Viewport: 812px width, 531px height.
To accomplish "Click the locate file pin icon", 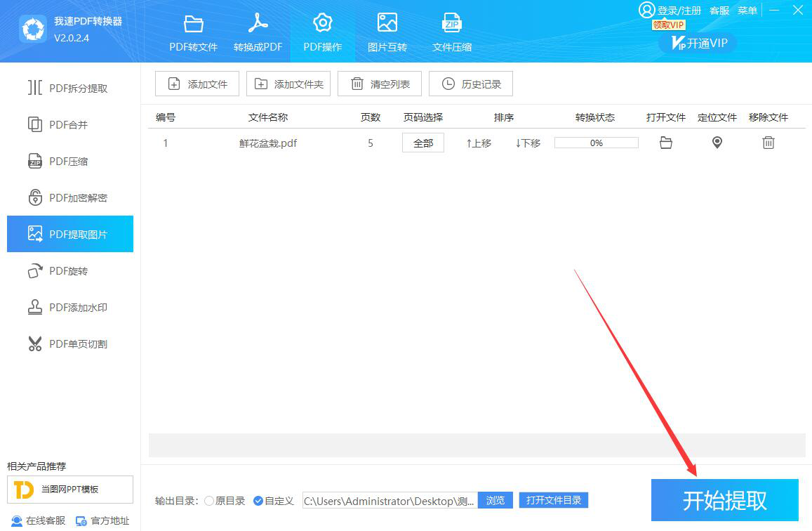I will coord(717,143).
